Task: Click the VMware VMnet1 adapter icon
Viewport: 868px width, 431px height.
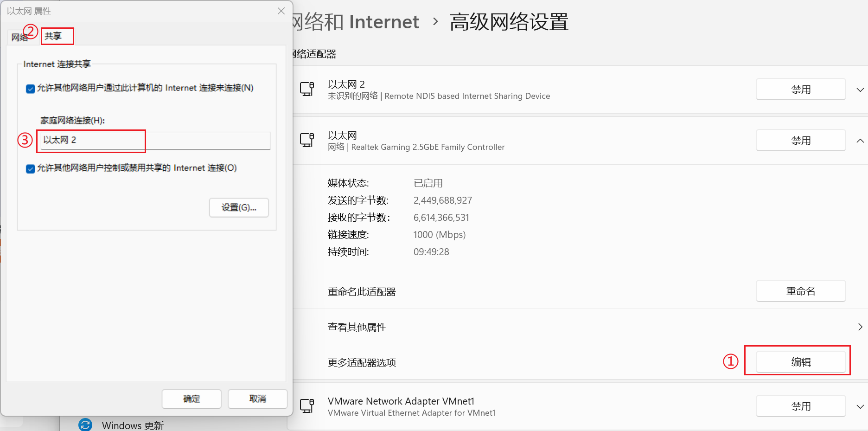Action: [307, 405]
